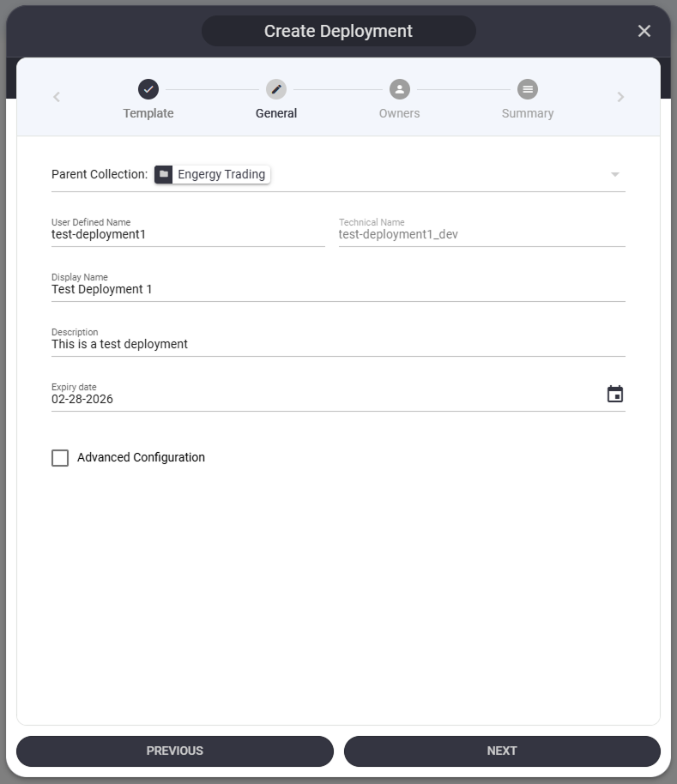Click into the Description text field
The height and width of the screenshot is (784, 677).
[x=337, y=344]
